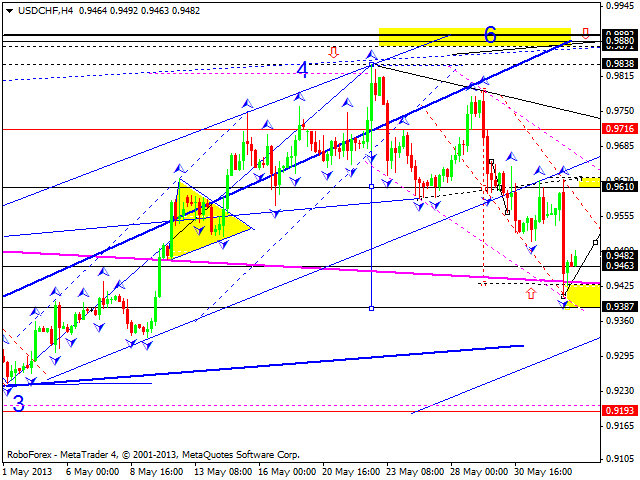Click the red 0.9716 price label
Screen dimensions: 640x480
[620, 129]
